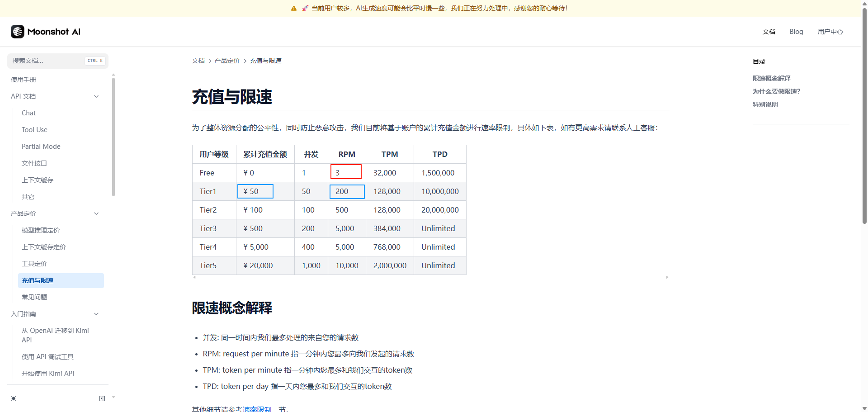Jump to 为什么要做限速? section
Image resolution: width=868 pixels, height=412 pixels.
[776, 91]
